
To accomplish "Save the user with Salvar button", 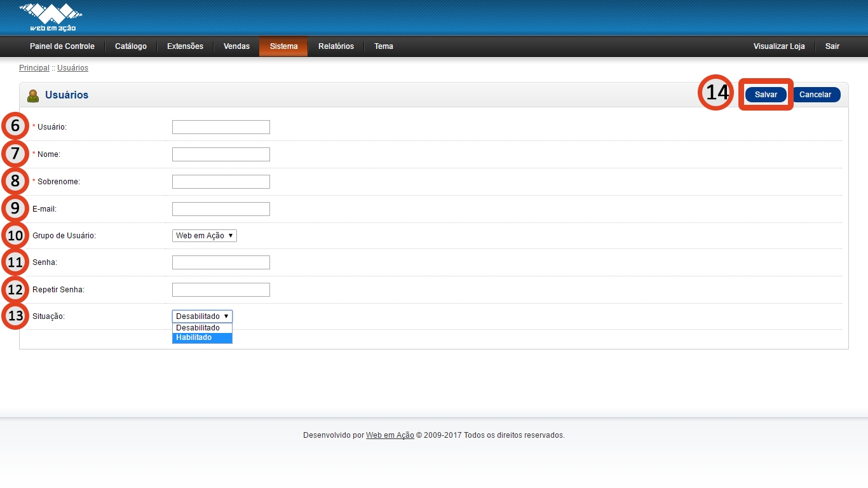I will [x=766, y=95].
